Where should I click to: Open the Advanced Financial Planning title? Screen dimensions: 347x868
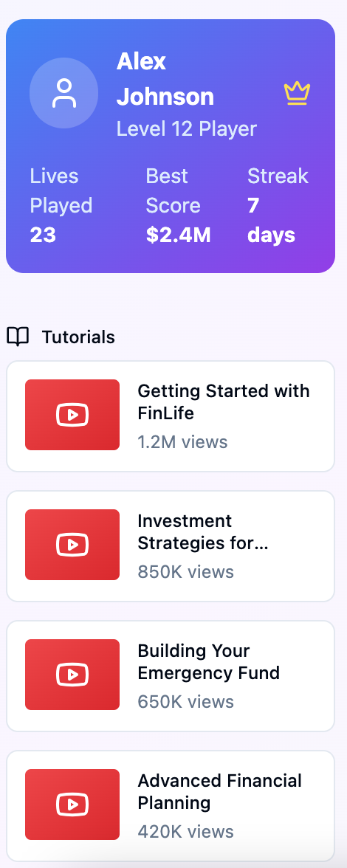tap(220, 791)
